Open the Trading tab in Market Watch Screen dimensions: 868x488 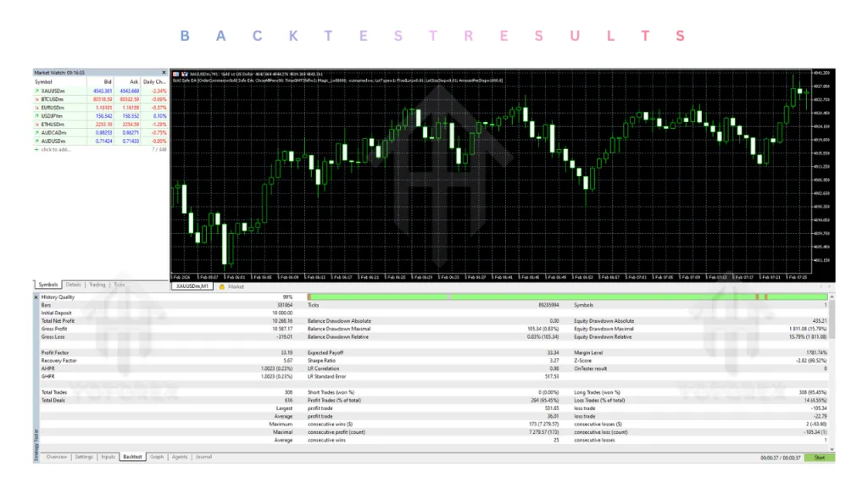tap(97, 285)
